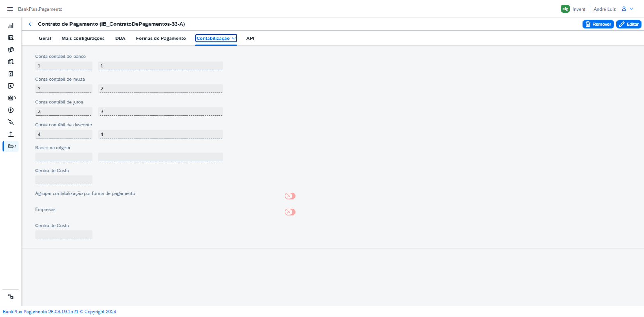
Task: Open the checklist document sidebar icon
Action: point(11,74)
